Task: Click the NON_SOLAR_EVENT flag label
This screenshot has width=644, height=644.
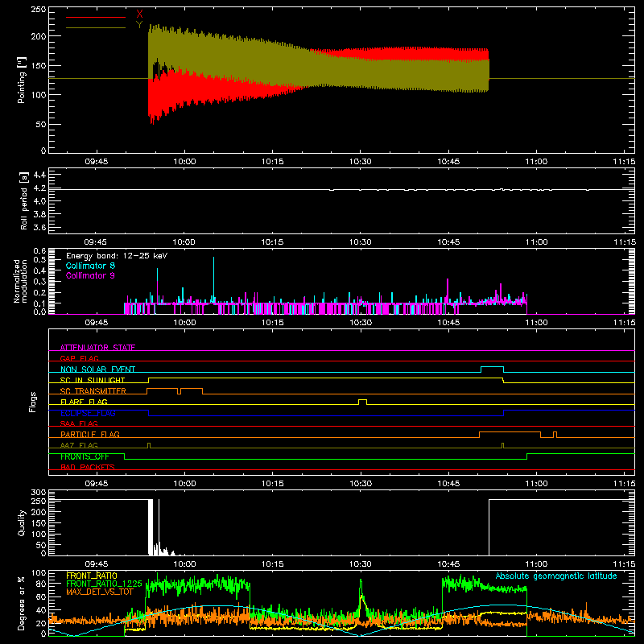Action: tap(97, 369)
